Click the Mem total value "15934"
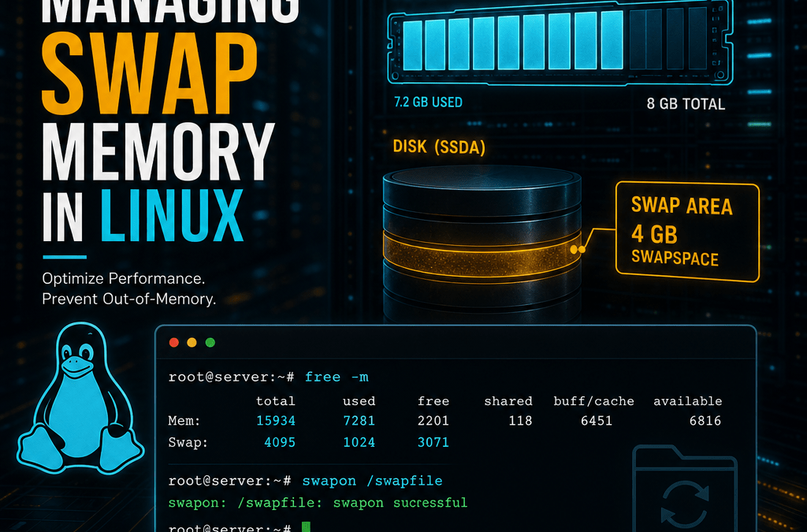 276,421
